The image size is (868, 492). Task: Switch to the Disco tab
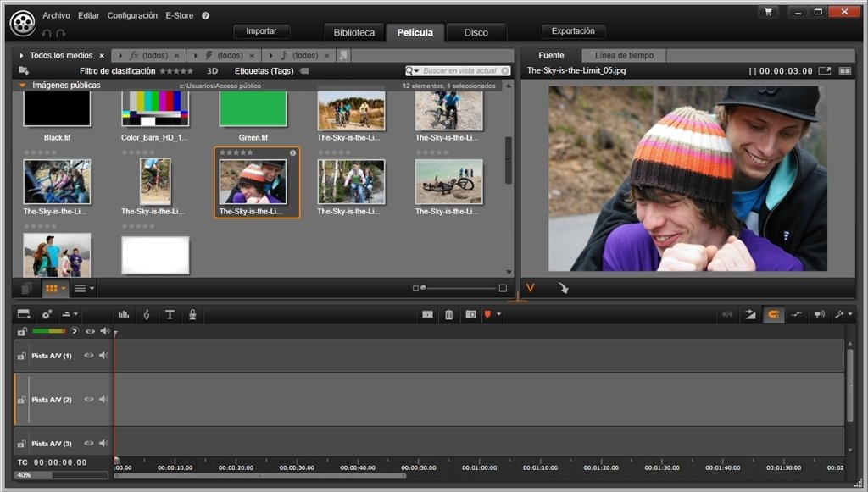point(476,33)
